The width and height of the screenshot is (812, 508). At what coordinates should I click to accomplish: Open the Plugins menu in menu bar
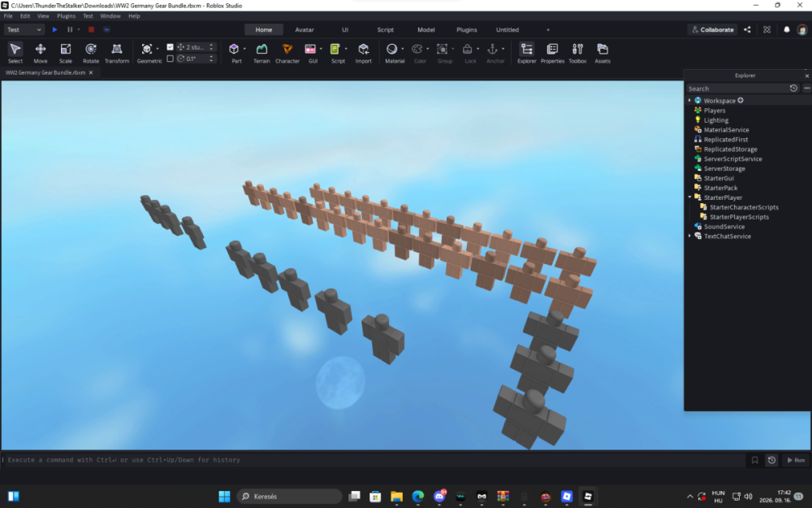pos(67,16)
